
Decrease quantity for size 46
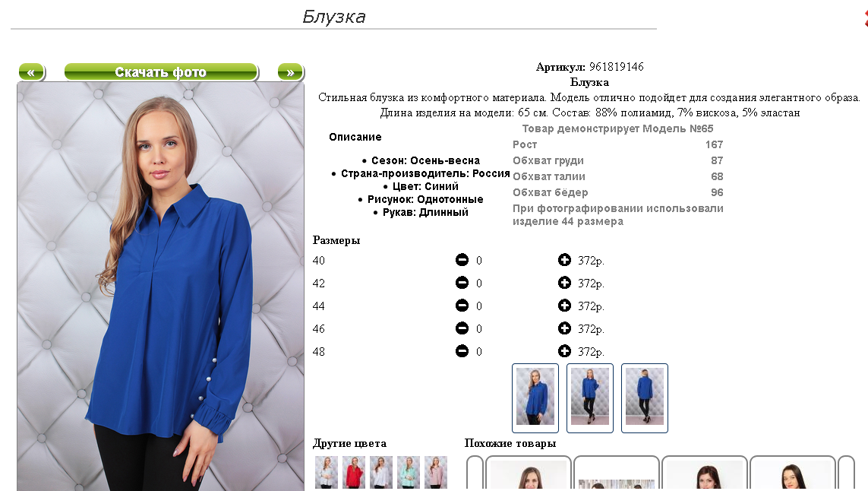click(462, 328)
